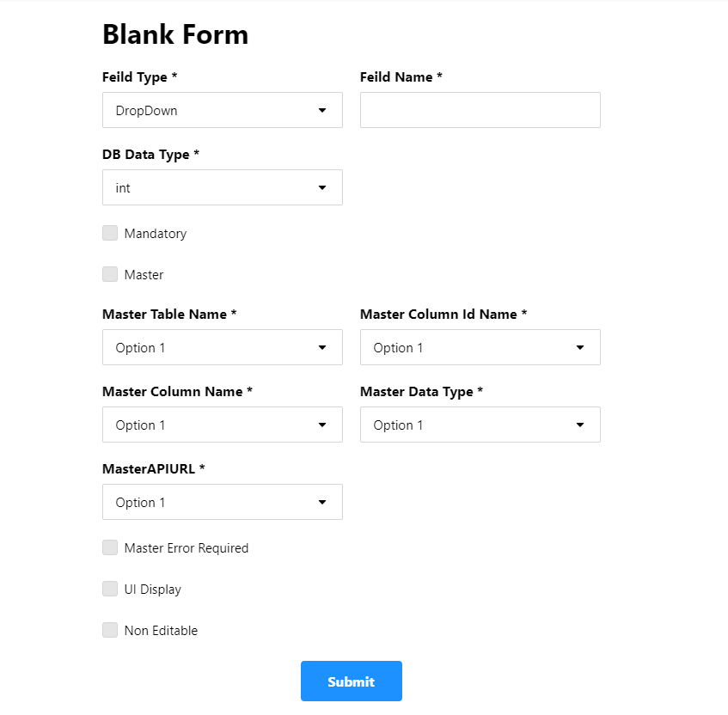Enable the Non Editable checkbox

pos(110,630)
